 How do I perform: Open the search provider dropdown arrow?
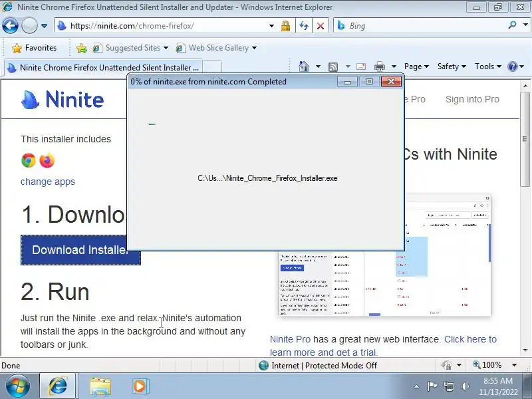[525, 25]
